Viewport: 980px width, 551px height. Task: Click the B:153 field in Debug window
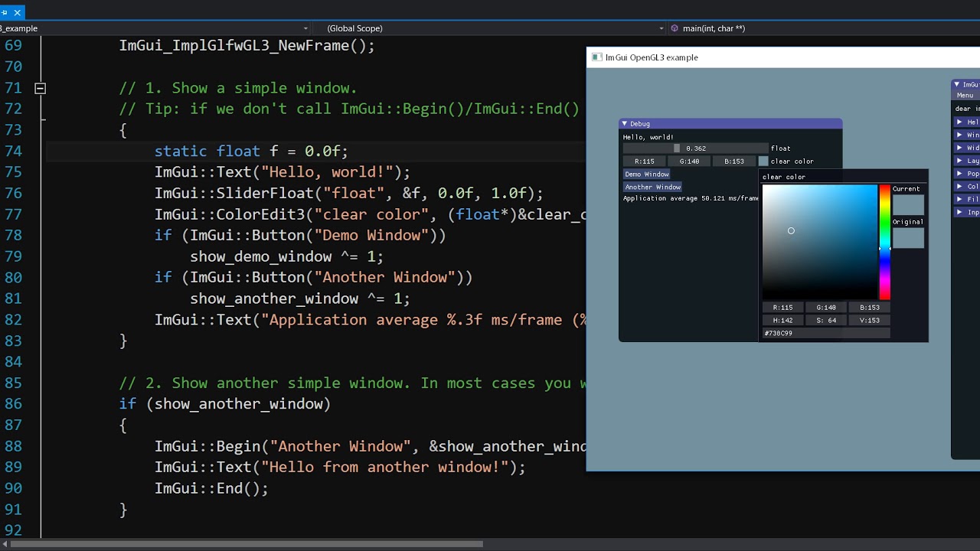tap(734, 161)
